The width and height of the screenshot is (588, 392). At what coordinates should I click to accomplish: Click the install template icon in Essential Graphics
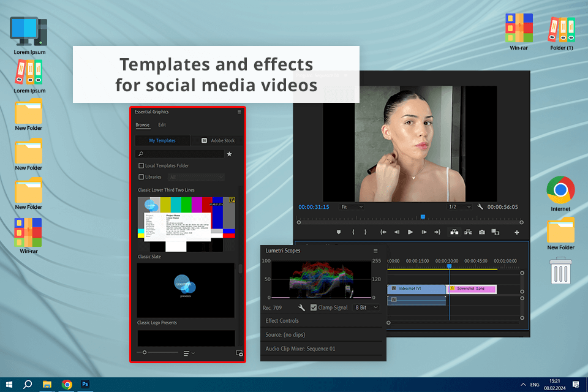click(239, 353)
